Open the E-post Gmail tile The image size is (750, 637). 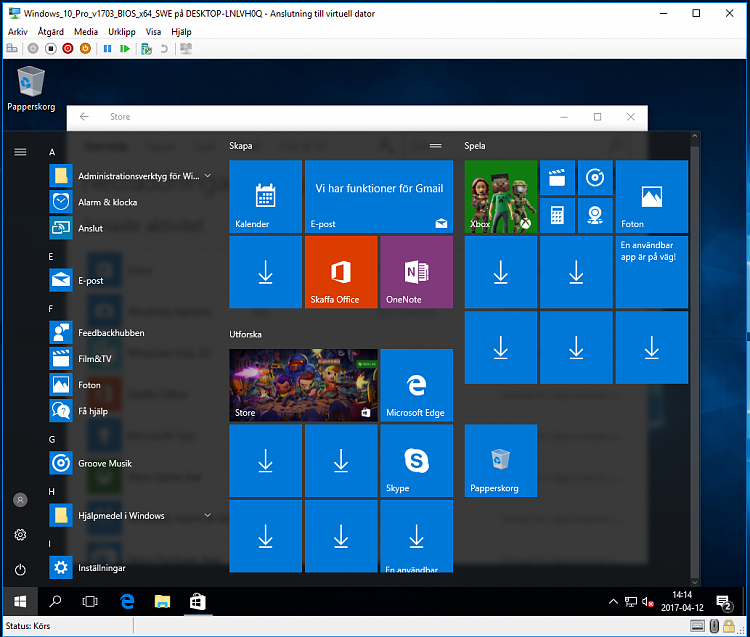379,197
